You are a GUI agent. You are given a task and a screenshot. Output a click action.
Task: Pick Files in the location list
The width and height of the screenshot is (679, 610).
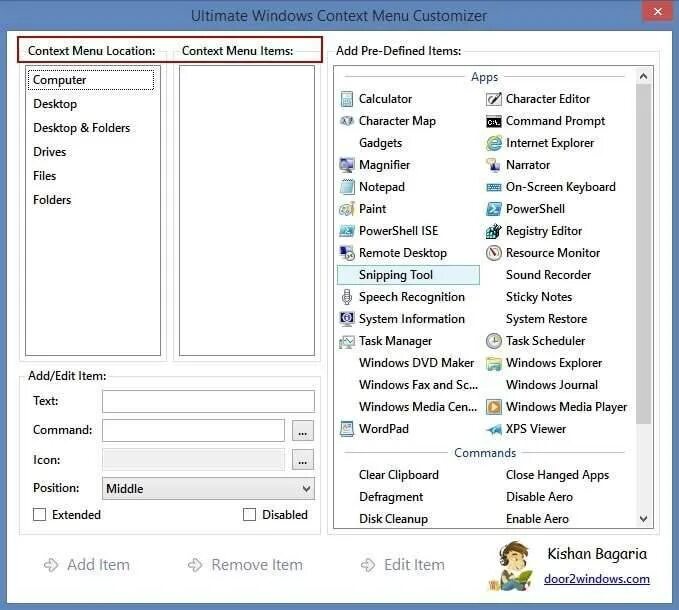[x=45, y=176]
